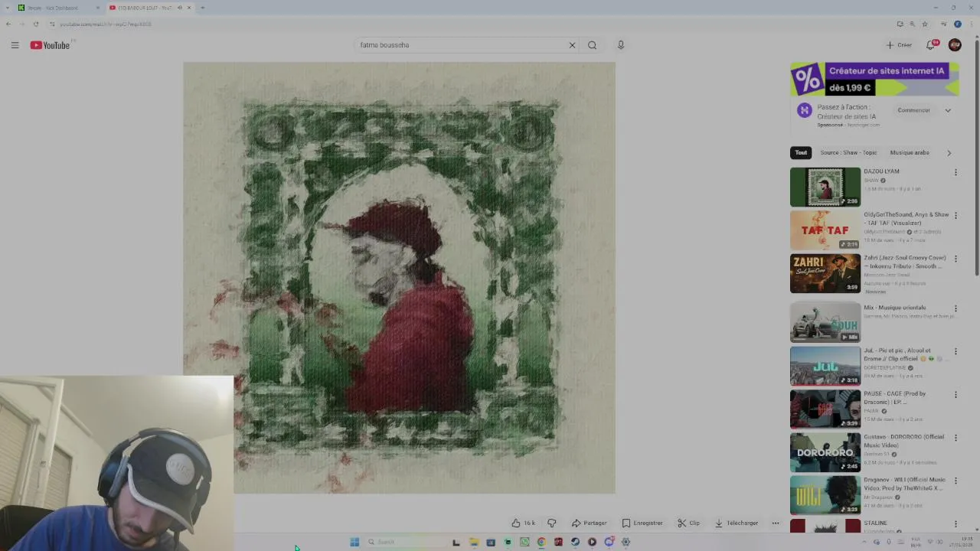980x551 pixels.
Task: Clear the search box with X
Action: [x=572, y=45]
